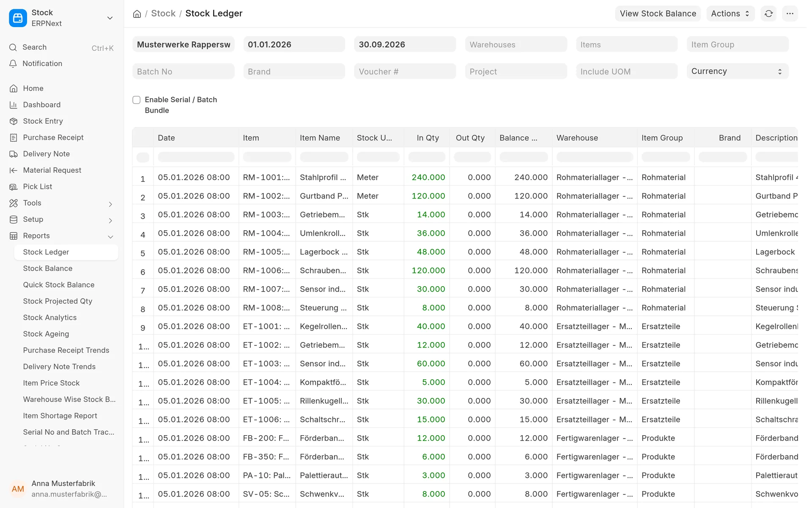This screenshot has height=508, width=812.
Task: Open the Actions dropdown menu
Action: [x=730, y=14]
